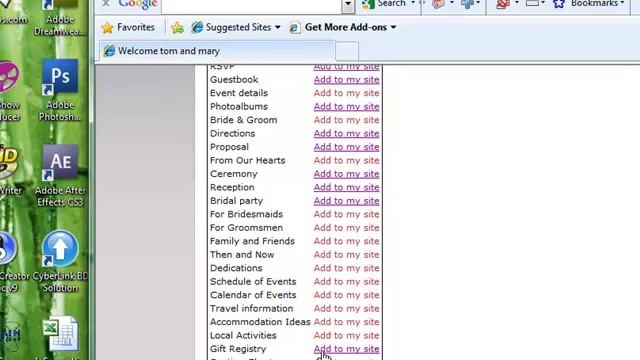
Task: Launch CyberLink BD Solution shortcut
Action: [60, 261]
